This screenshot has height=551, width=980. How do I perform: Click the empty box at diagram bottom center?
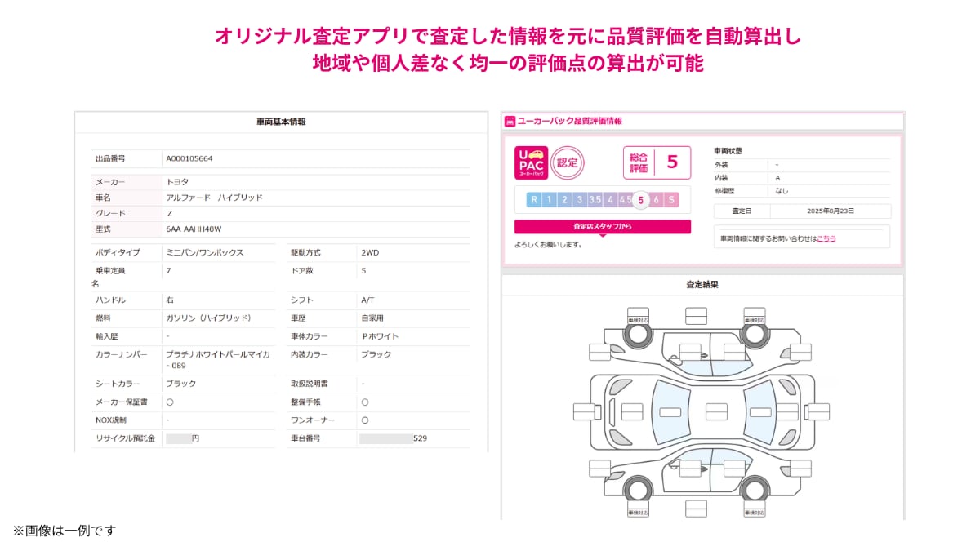click(696, 509)
